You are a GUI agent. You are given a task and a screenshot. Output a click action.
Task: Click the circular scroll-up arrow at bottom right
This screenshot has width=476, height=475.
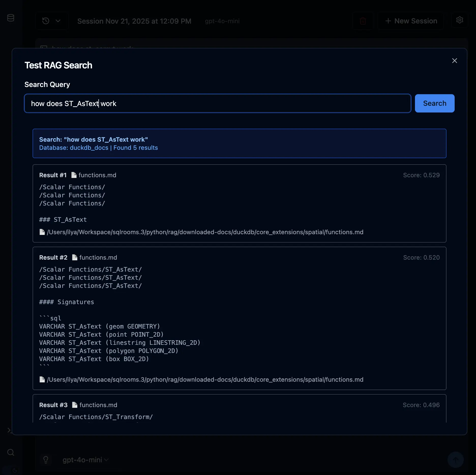pos(455,460)
